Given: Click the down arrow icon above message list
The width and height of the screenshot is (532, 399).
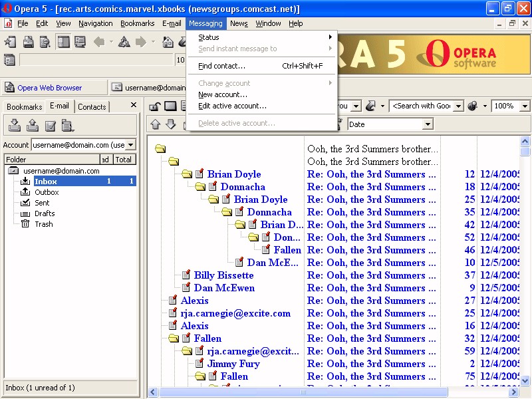Looking at the screenshot, I should [x=171, y=124].
